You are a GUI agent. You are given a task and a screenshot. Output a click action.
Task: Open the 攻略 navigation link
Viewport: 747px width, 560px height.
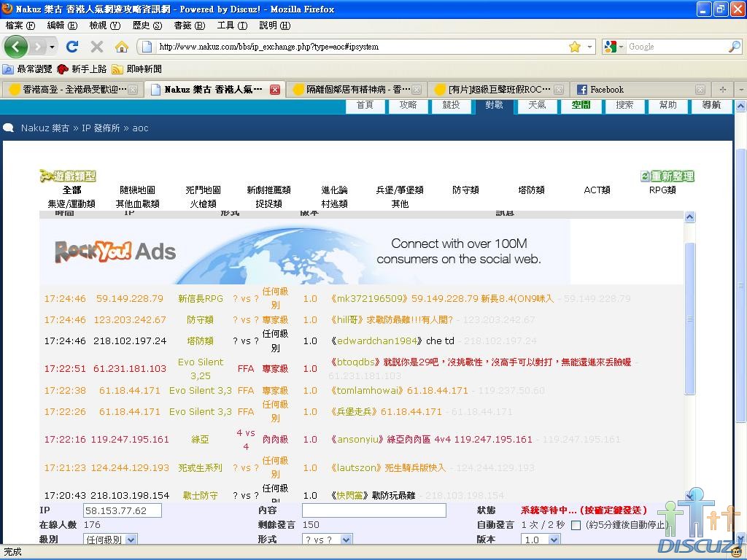(408, 105)
